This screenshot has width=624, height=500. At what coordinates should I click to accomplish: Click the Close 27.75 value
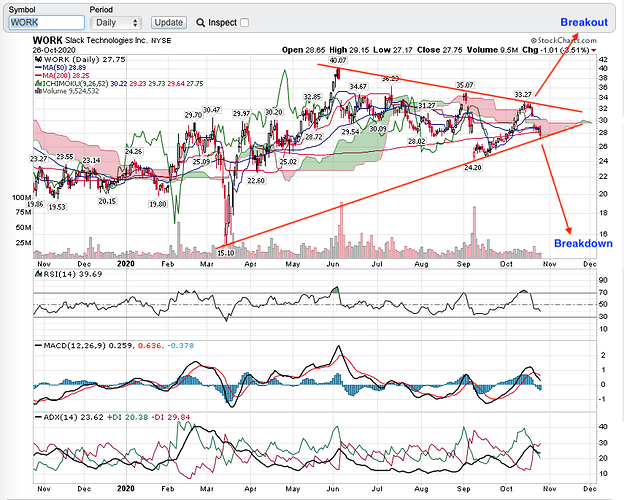tap(439, 50)
